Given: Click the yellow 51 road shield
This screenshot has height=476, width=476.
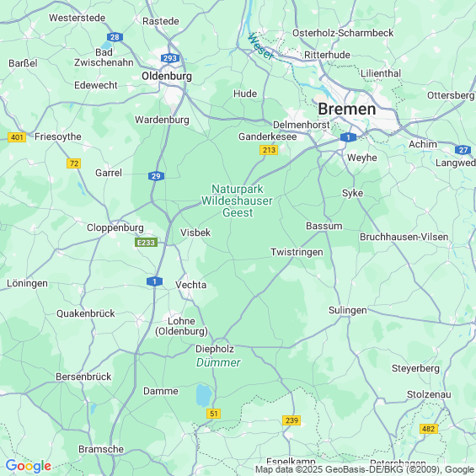Looking at the screenshot, I should (213, 413).
